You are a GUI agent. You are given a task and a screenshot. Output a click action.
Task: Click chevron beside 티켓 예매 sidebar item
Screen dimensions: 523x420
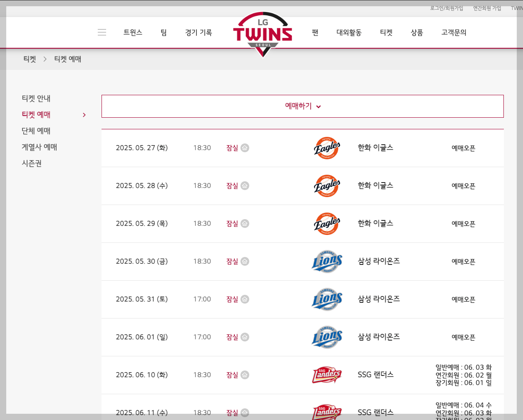tap(84, 115)
